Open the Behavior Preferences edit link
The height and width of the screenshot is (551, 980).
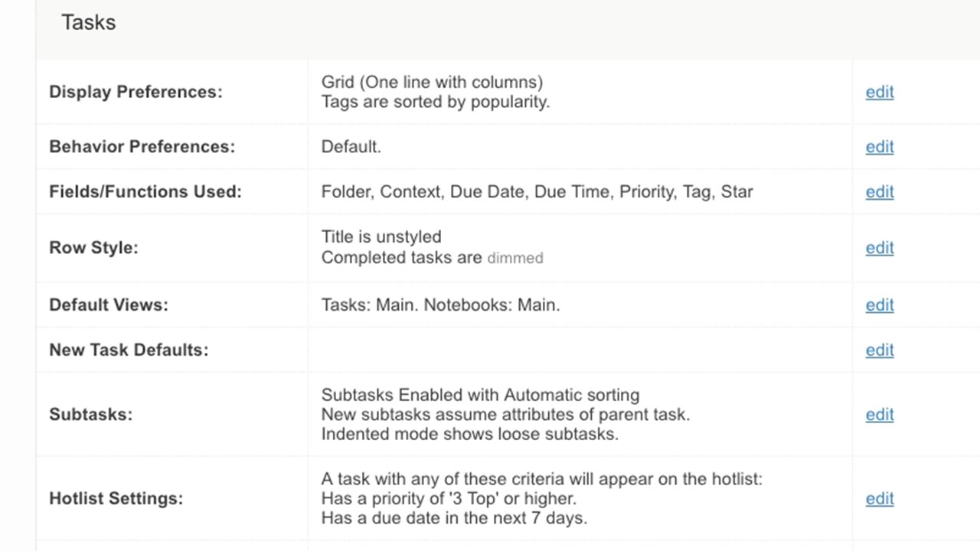point(879,147)
